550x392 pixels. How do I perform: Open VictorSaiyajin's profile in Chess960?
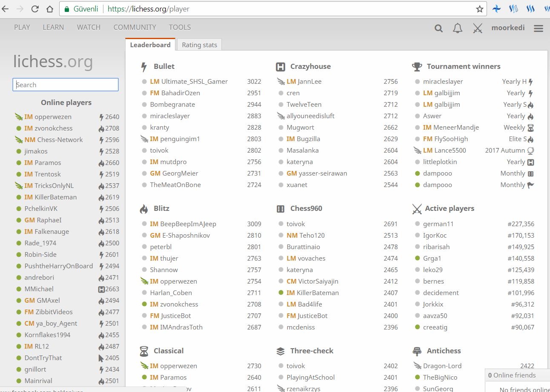[312, 281]
